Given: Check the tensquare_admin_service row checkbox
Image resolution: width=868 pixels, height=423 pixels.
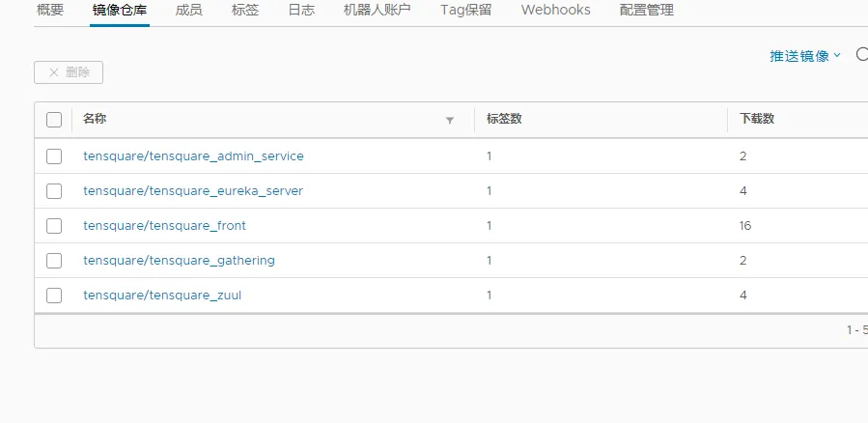Looking at the screenshot, I should click(x=54, y=156).
